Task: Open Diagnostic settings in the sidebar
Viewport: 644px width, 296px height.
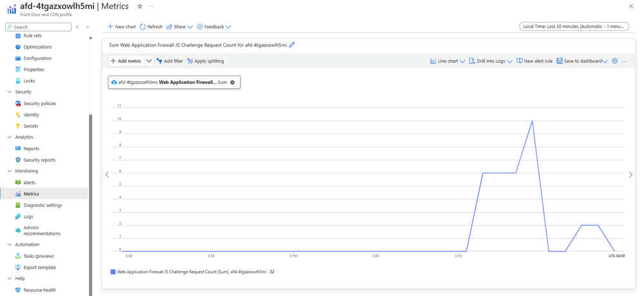Action: click(43, 205)
